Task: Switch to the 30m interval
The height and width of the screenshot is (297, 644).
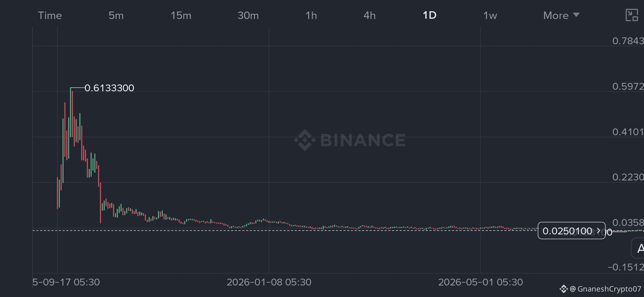Action: click(x=248, y=15)
